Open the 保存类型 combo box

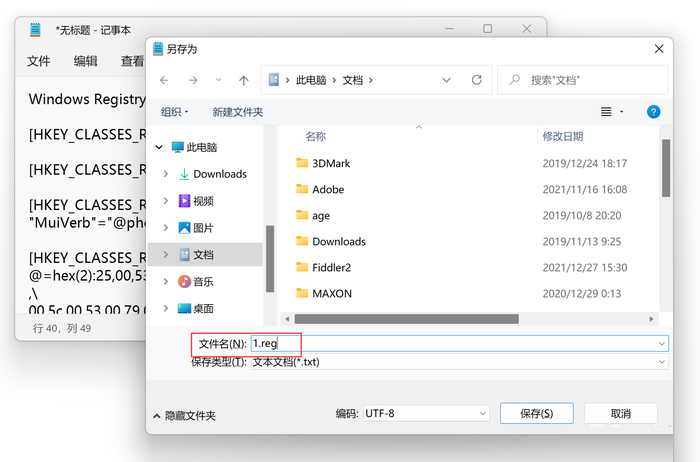click(x=460, y=362)
